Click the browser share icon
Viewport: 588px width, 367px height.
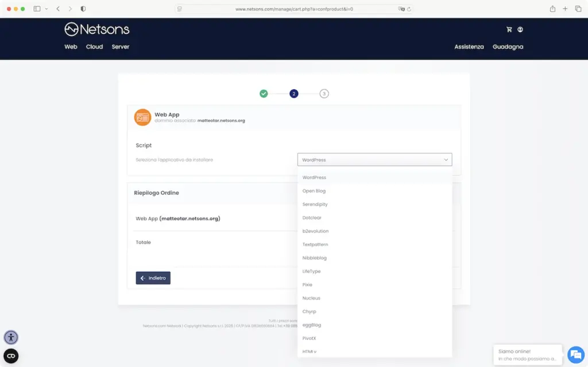552,9
